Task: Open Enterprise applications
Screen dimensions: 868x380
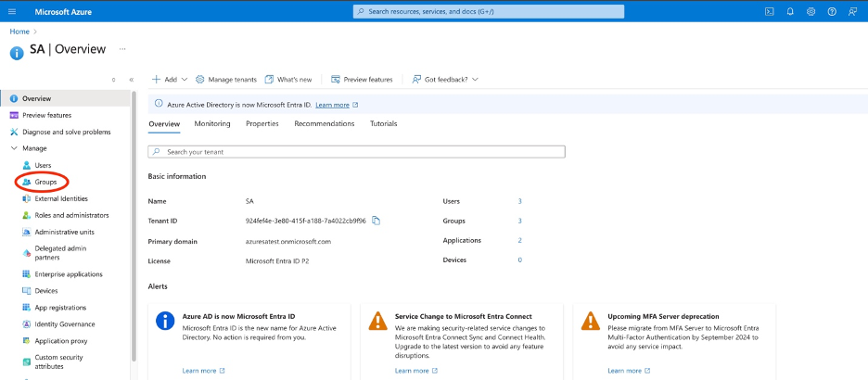Action: click(x=68, y=274)
